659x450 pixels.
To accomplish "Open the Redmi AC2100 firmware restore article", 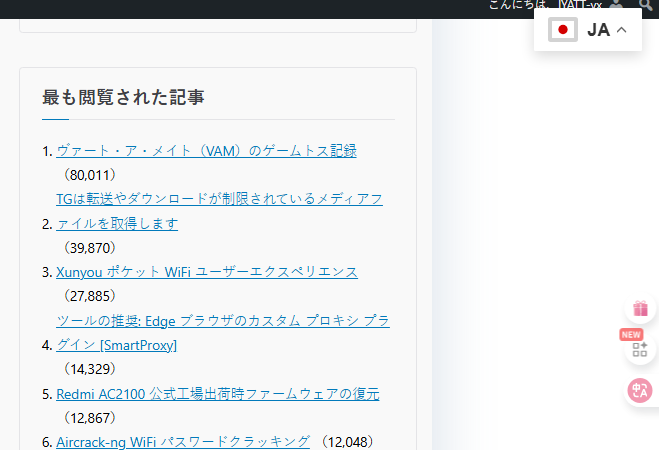I will [x=218, y=394].
